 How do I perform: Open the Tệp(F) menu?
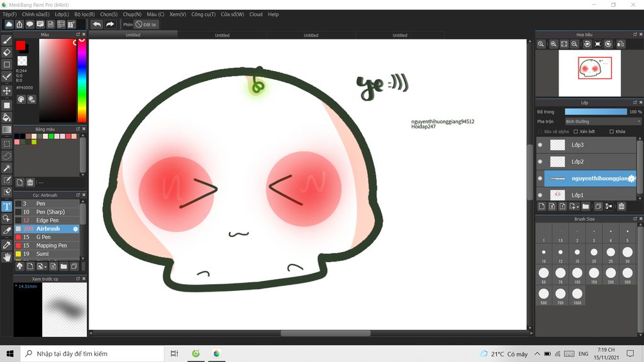click(10, 14)
